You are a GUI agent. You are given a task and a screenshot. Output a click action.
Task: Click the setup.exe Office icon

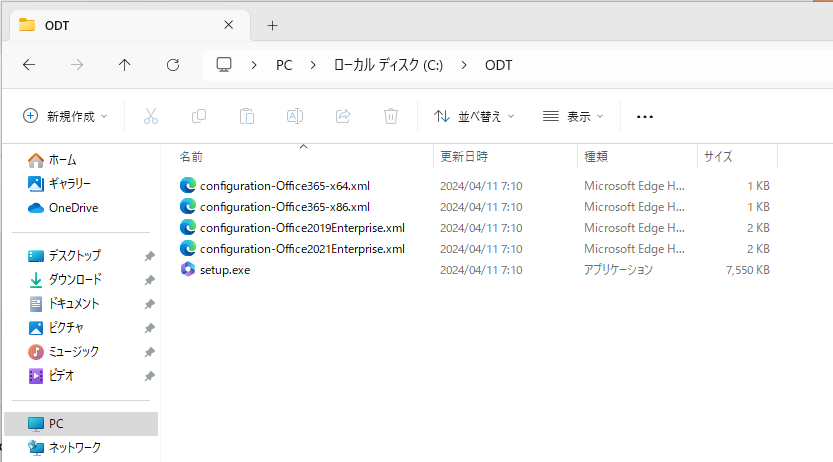coord(188,269)
